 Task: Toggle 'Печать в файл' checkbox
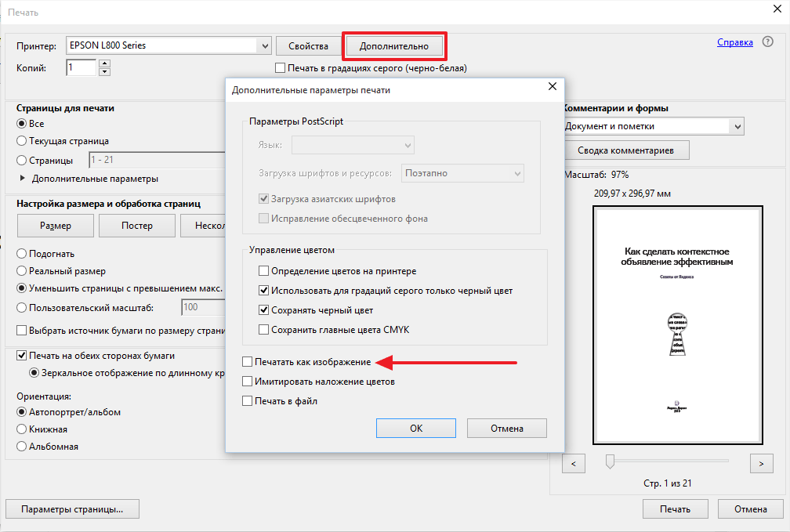248,401
